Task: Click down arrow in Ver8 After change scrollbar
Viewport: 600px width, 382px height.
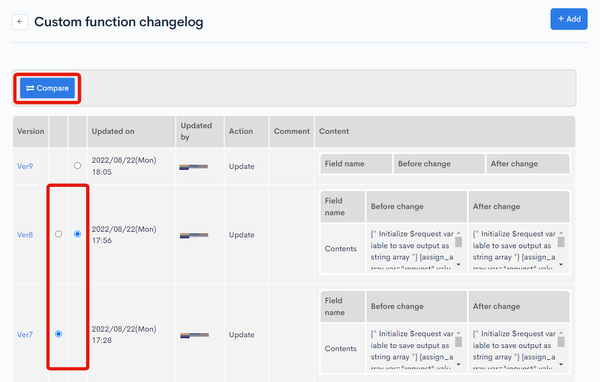Action: (x=561, y=264)
